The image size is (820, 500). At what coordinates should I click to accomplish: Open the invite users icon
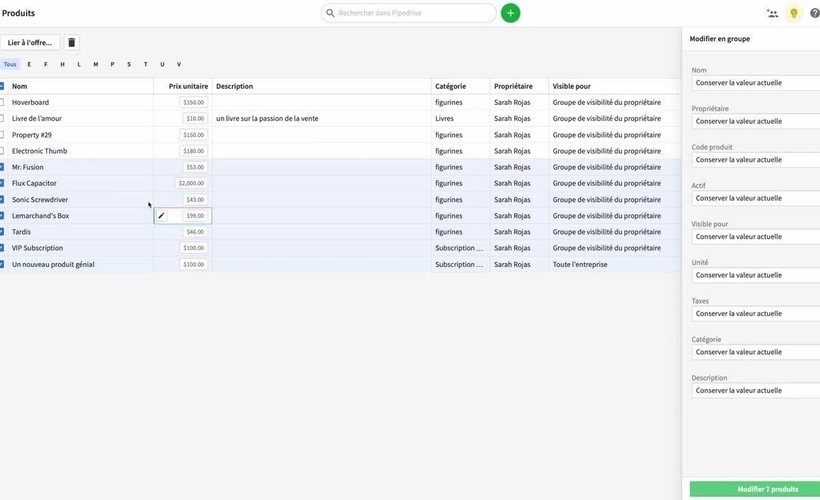[x=772, y=13]
